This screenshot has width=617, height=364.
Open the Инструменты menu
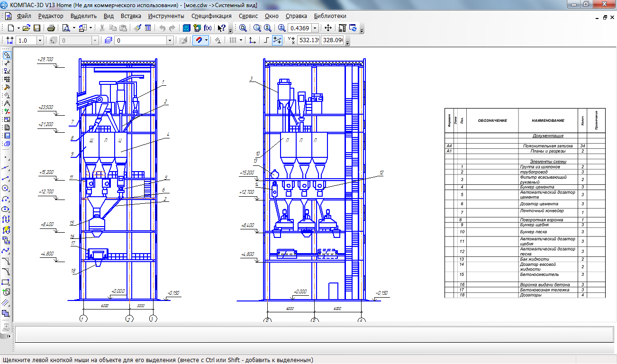(166, 16)
